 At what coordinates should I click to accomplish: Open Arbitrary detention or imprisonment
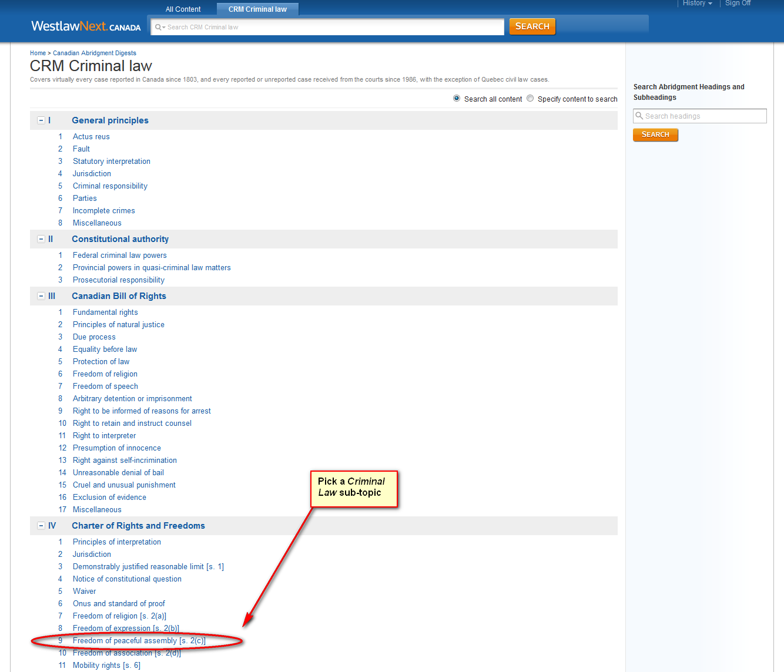[132, 399]
